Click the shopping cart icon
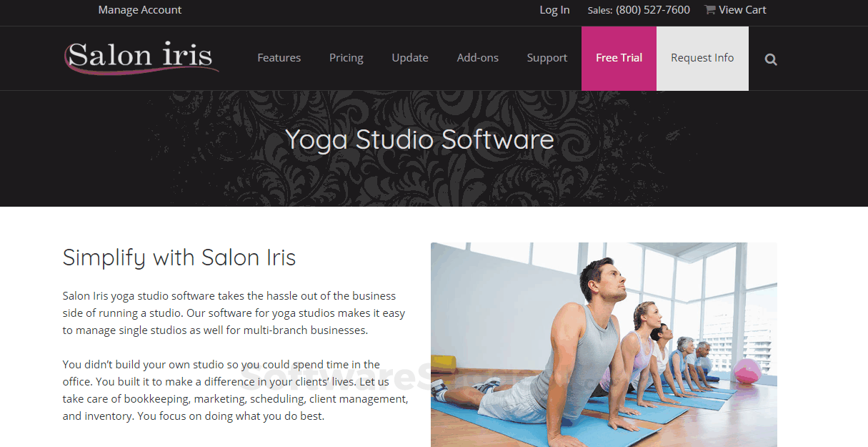 (x=709, y=9)
